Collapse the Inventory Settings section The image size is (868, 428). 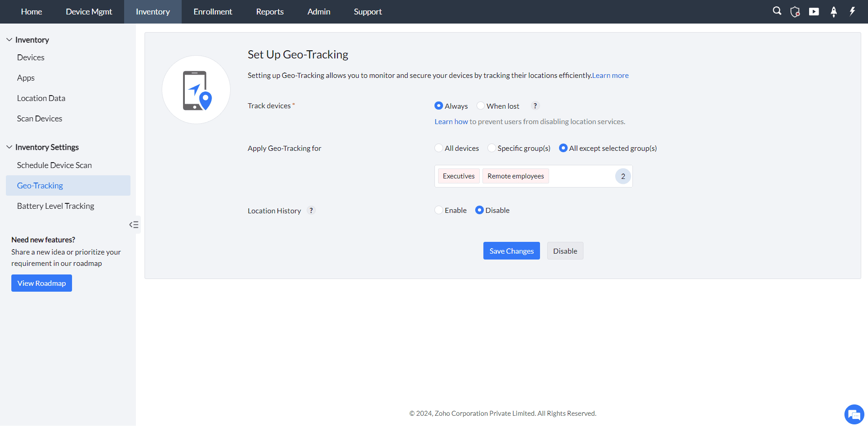click(9, 146)
